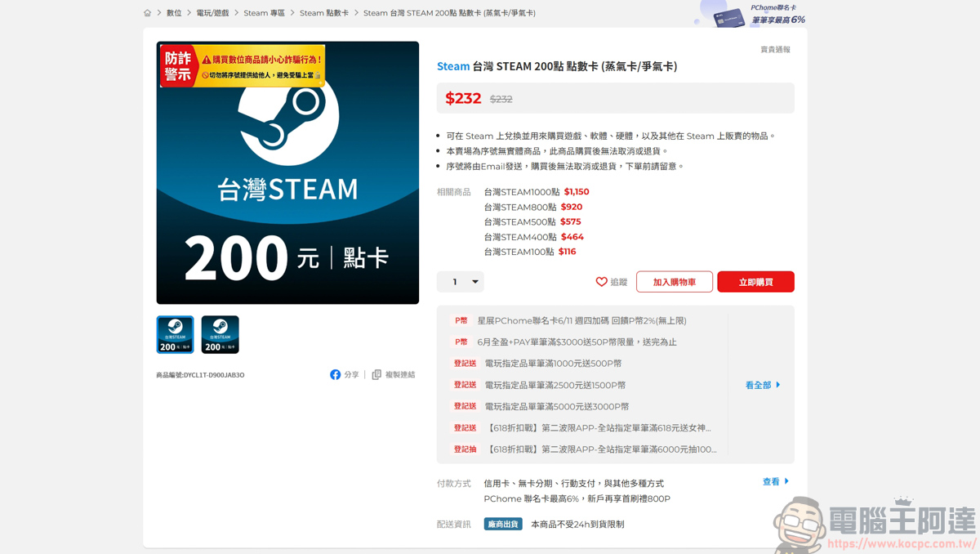Open 單筆滿5000元送3000P幣 promotion
Screen dimensions: 980x554
tap(557, 406)
